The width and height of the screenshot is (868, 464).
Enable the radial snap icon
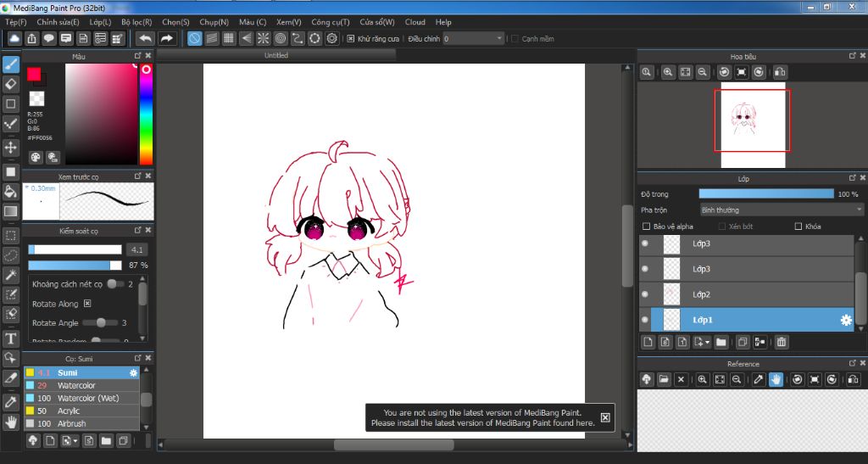[x=263, y=39]
